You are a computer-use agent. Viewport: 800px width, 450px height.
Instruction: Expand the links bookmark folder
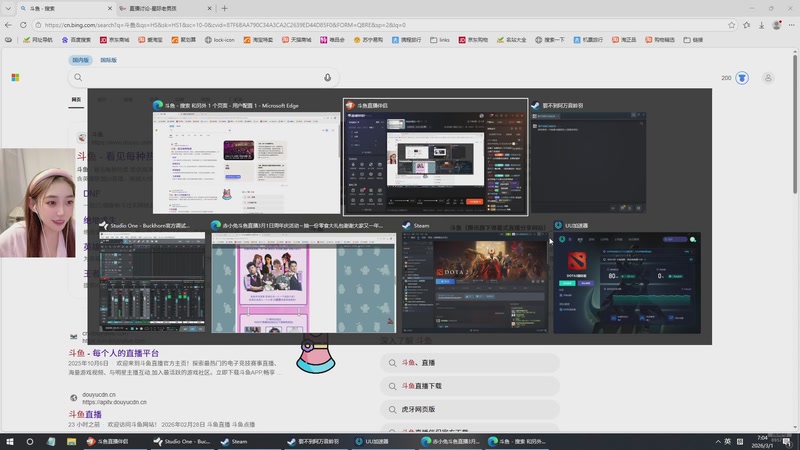(x=440, y=40)
